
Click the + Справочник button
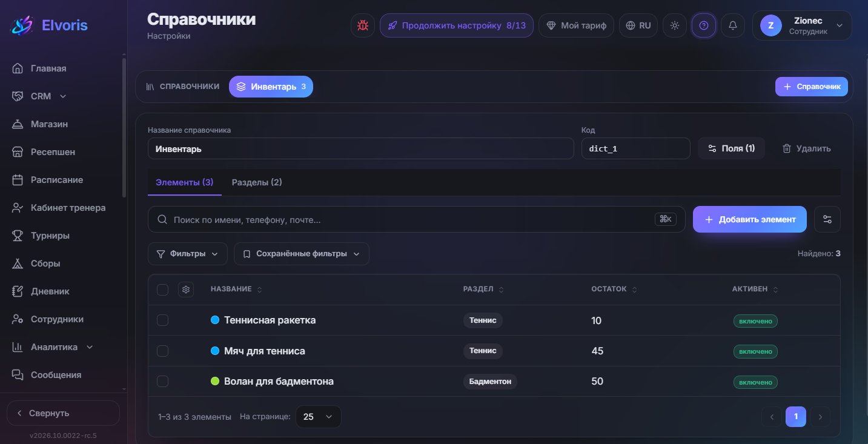[812, 87]
